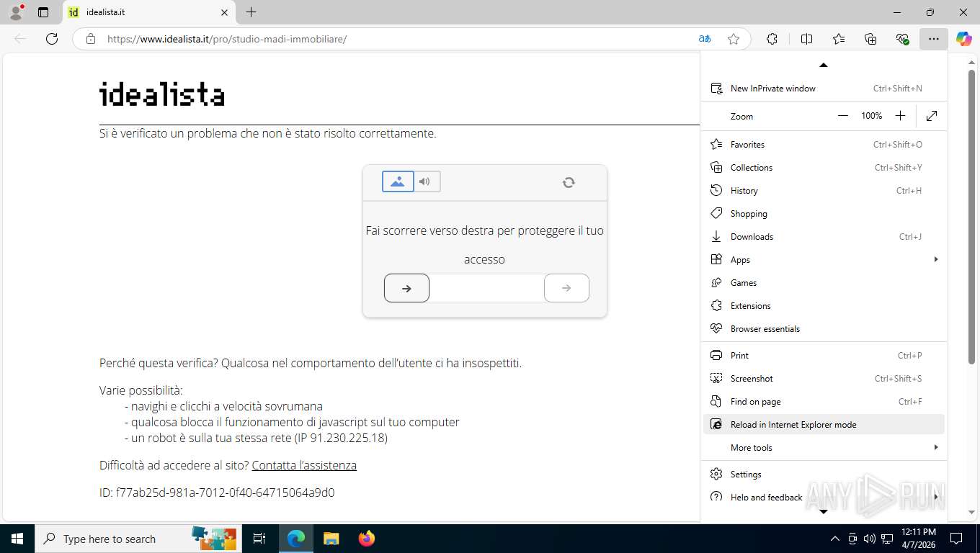Screen dimensions: 980x553
Task: Open the profile avatar icon
Action: (x=16, y=12)
